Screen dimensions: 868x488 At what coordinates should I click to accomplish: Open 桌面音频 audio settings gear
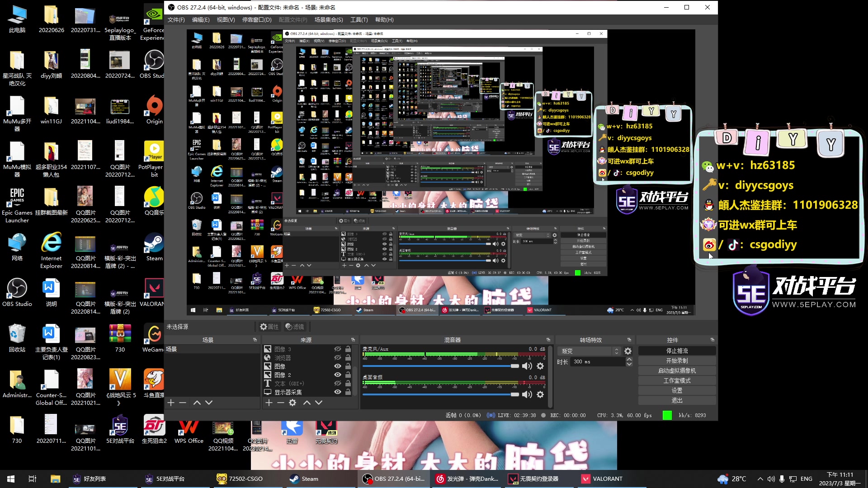click(540, 394)
